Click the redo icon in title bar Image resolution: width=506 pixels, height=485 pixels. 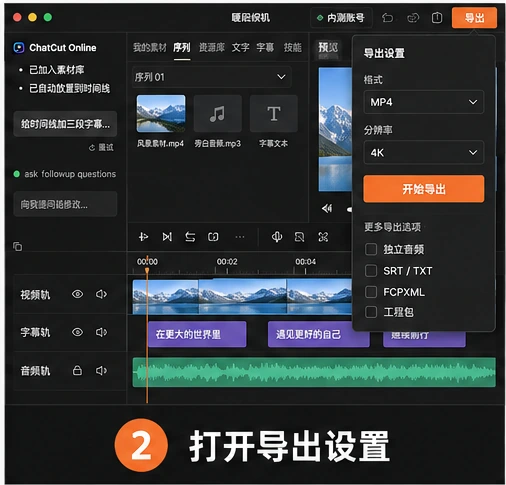(x=412, y=18)
